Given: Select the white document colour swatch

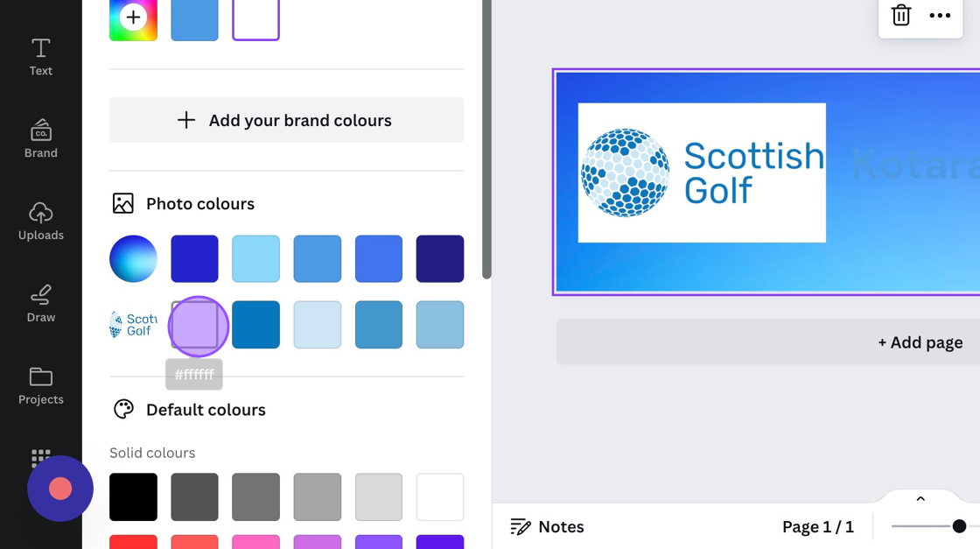Looking at the screenshot, I should tap(255, 18).
